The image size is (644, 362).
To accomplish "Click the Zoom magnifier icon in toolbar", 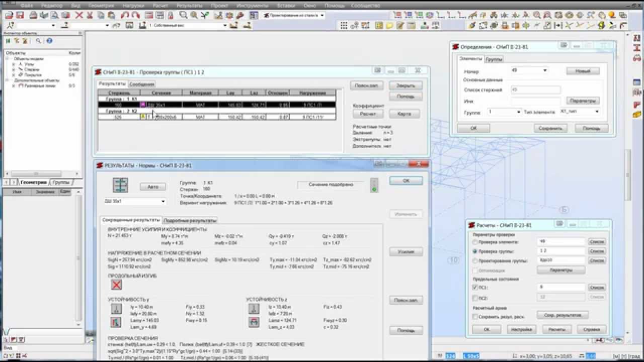I will pyautogui.click(x=184, y=16).
